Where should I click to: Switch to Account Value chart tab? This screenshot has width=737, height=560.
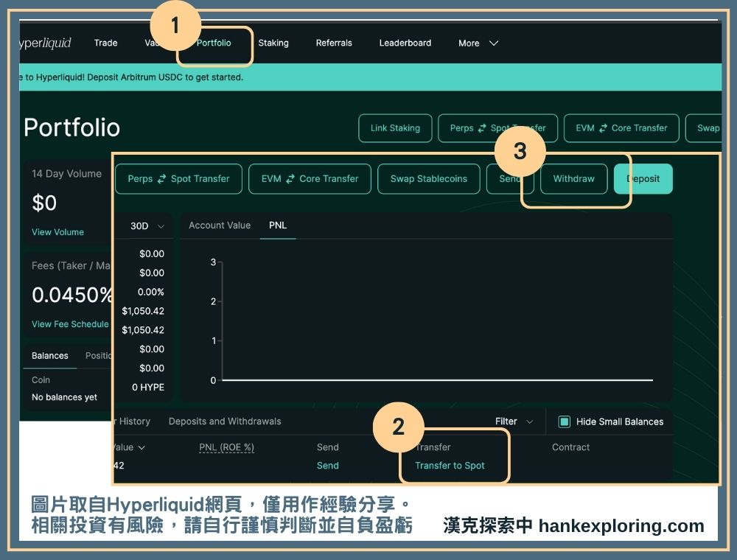pyautogui.click(x=220, y=225)
